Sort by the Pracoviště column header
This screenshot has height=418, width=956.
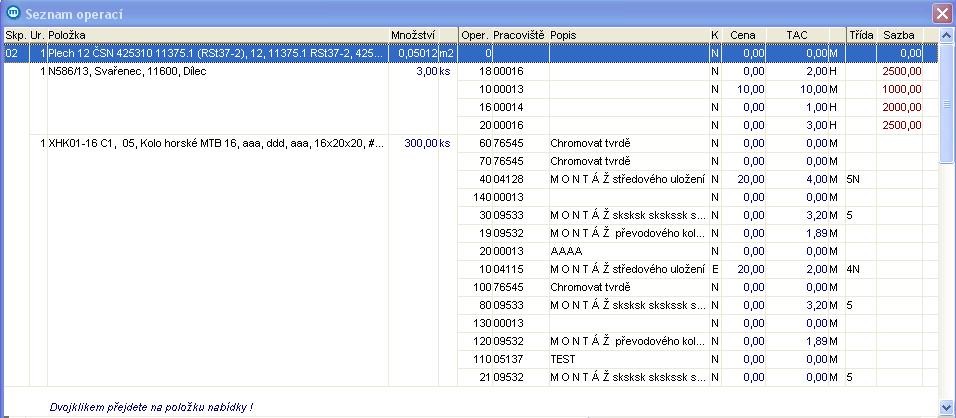pyautogui.click(x=520, y=35)
